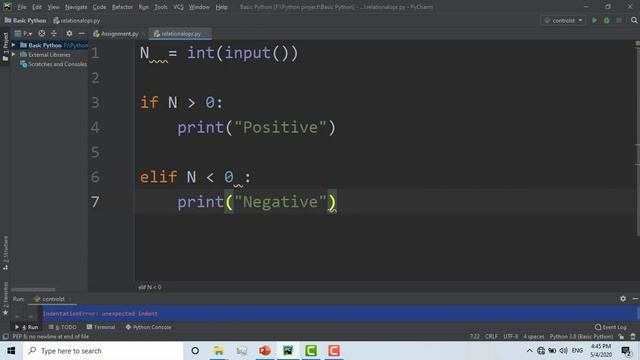This screenshot has width=640, height=360.
Task: Select relationalopr.py editor tab
Action: (180, 34)
